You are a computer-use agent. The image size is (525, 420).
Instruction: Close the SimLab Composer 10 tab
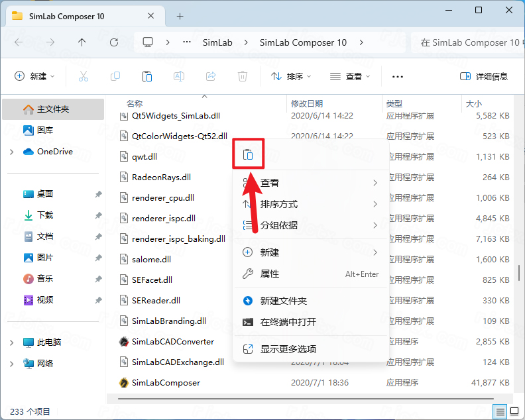[151, 16]
